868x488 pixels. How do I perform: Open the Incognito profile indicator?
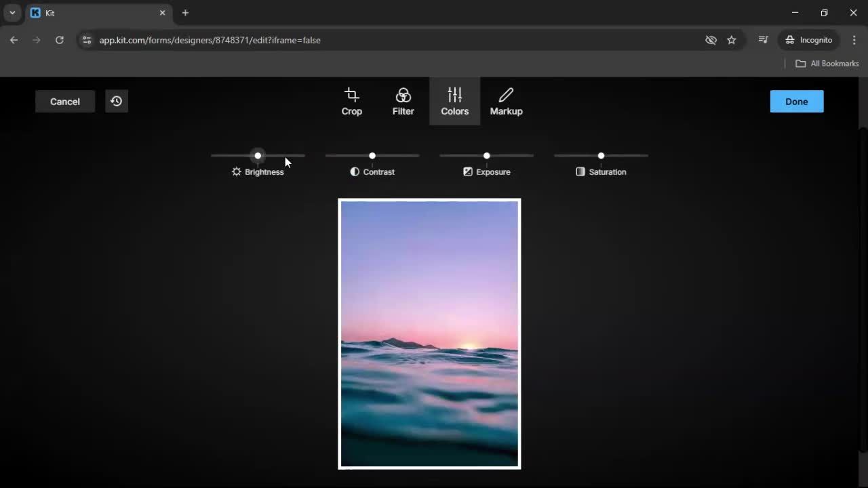808,40
